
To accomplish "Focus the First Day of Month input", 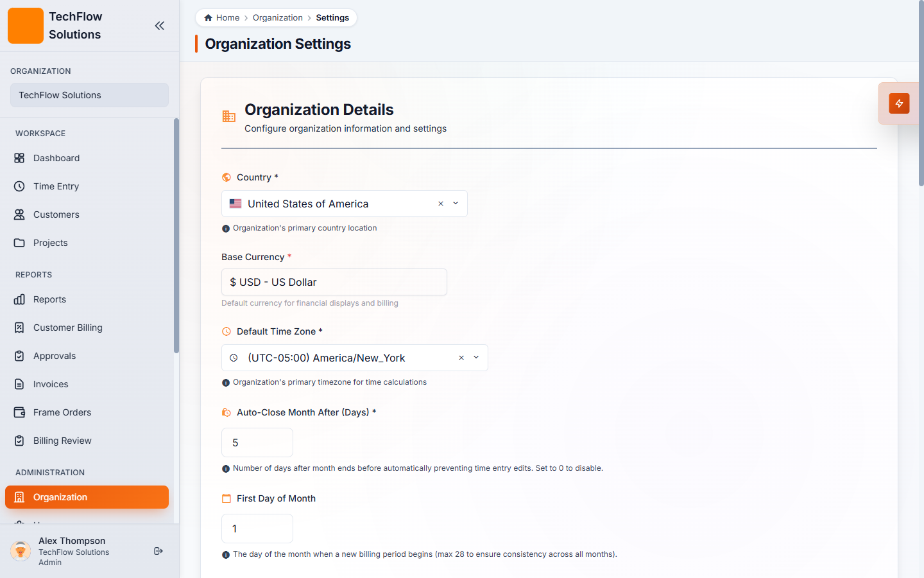I will tap(257, 529).
